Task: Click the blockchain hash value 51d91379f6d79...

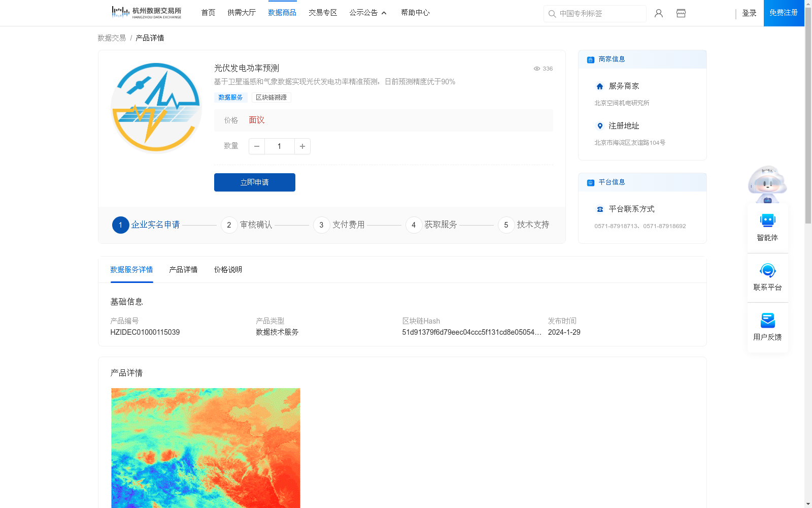Action: [x=472, y=332]
